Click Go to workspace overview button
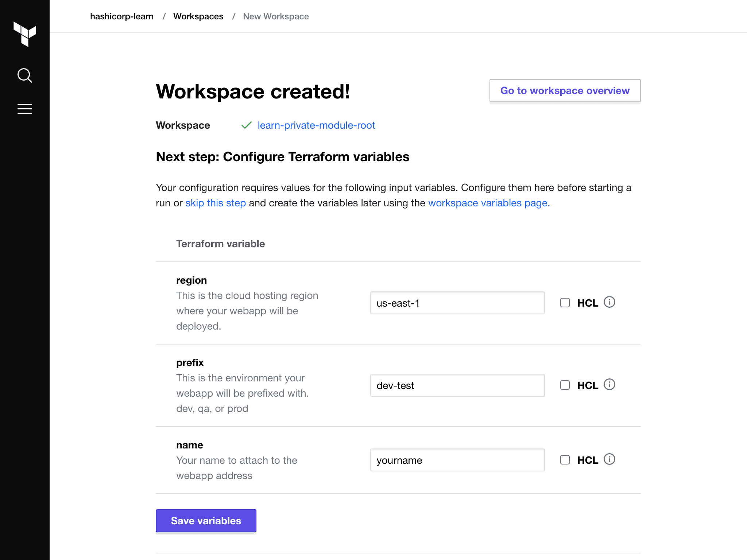Image resolution: width=747 pixels, height=560 pixels. [x=565, y=90]
